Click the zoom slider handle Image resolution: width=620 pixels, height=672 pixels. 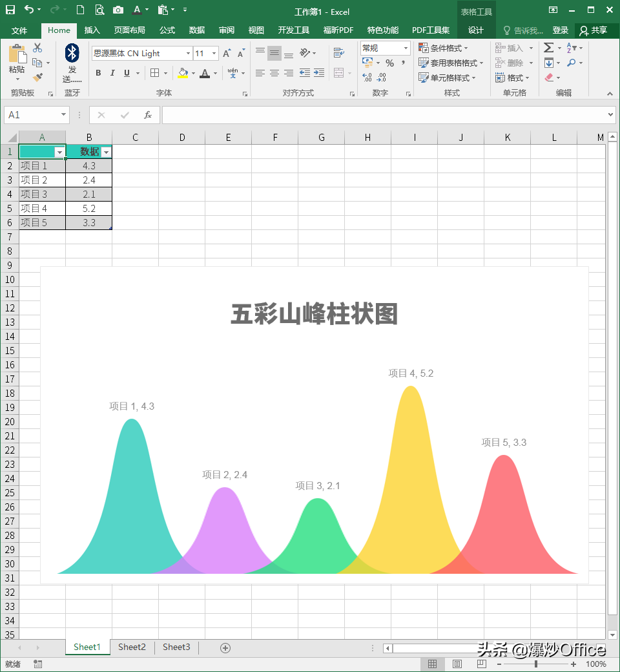pos(535,664)
